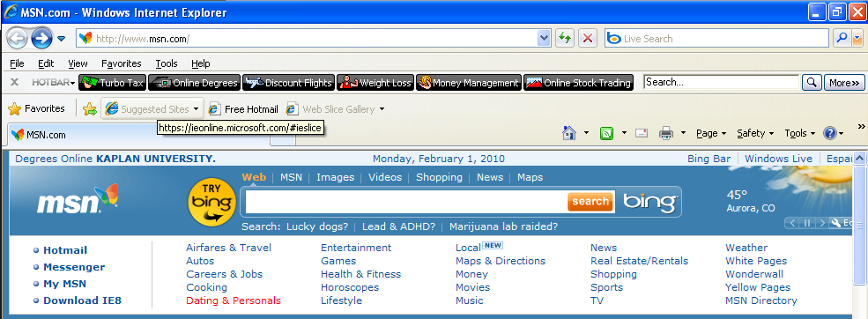Click Add to Favorites Bar star icon
Viewport: 868px width, 319px height.
(89, 109)
